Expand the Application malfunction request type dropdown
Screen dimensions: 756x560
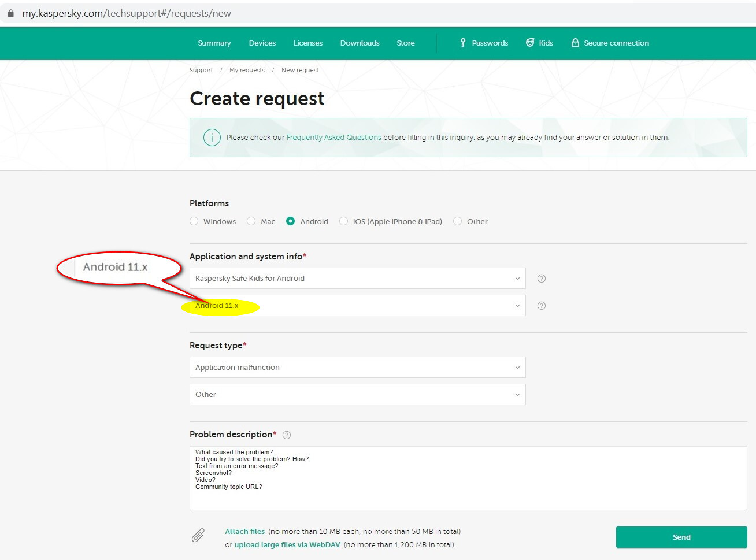point(358,368)
